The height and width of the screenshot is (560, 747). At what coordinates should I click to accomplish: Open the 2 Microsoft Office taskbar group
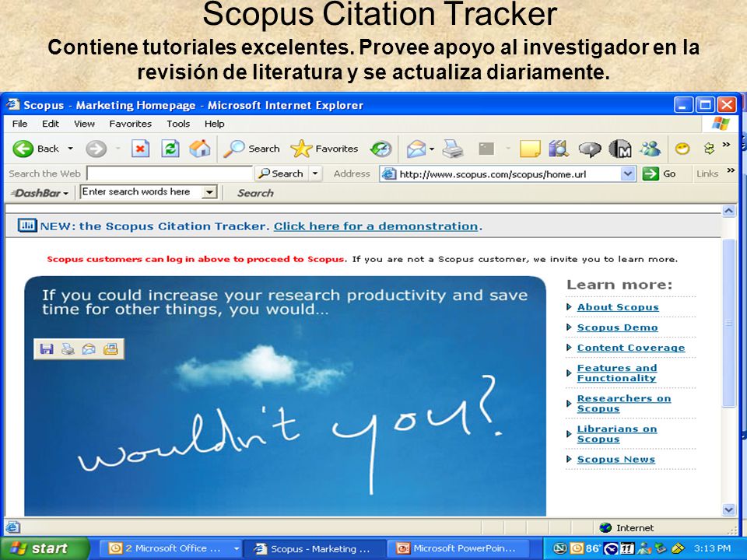coord(170,548)
